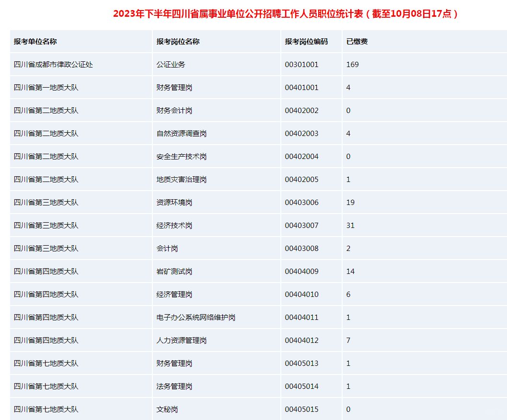The height and width of the screenshot is (420, 507).
Task: Click position code 00301001
Action: (301, 64)
